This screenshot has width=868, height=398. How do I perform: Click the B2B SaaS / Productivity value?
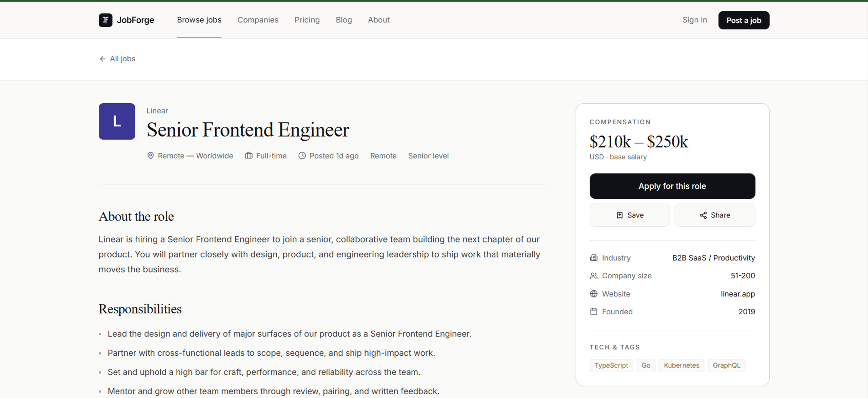[x=714, y=258]
